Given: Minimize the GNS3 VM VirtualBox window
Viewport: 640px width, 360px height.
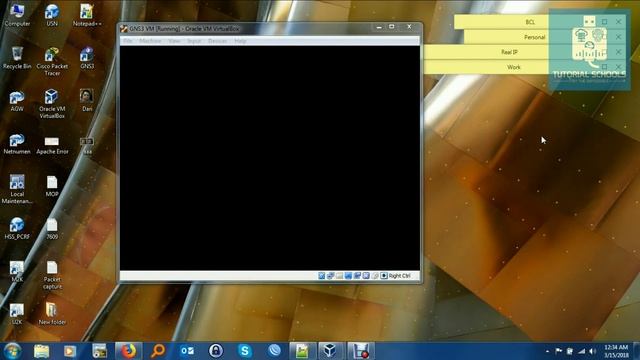Looking at the screenshot, I should (379, 27).
